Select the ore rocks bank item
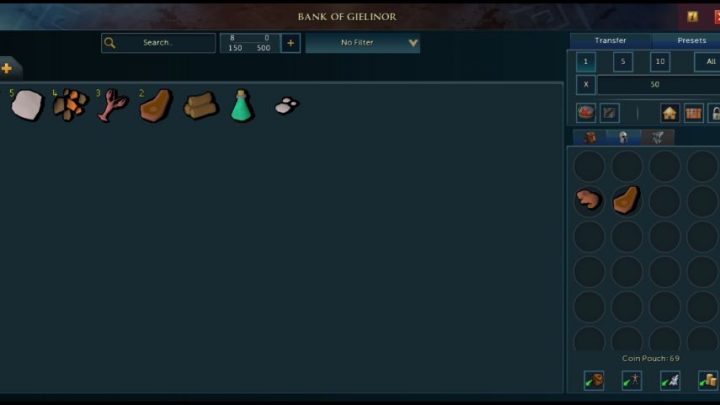 [70, 105]
